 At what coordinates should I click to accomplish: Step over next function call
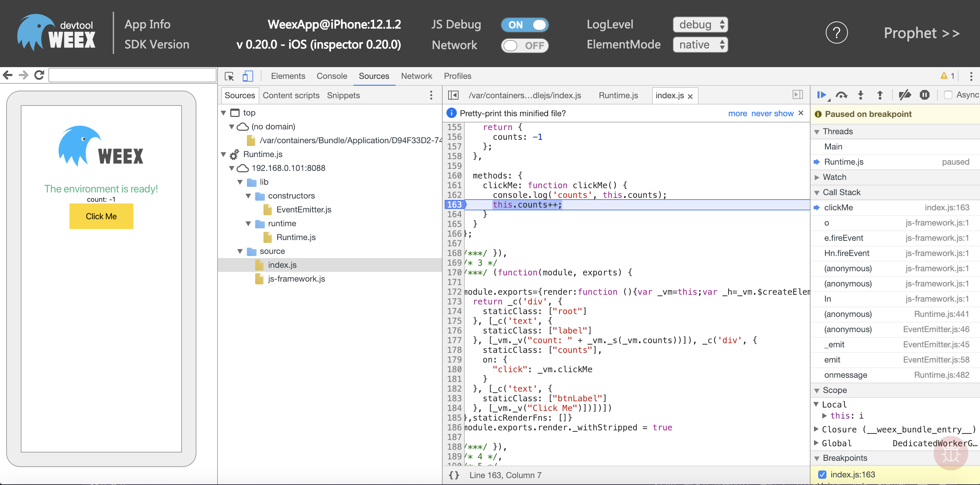841,95
